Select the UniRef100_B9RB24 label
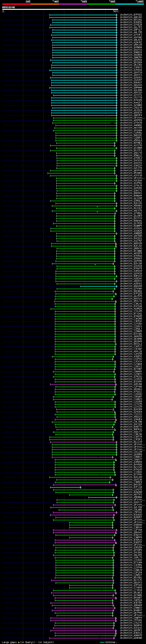This screenshot has width=146, height=644. (x=131, y=52)
